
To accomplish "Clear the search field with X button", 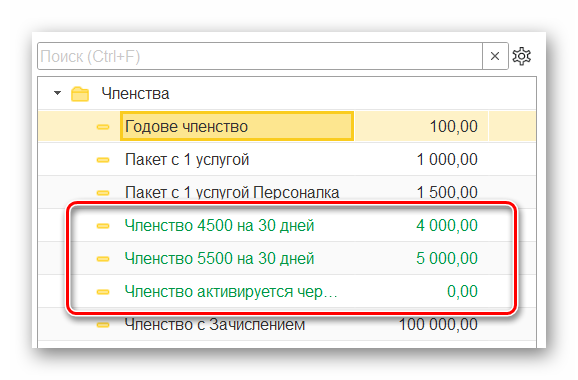I will coord(495,56).
